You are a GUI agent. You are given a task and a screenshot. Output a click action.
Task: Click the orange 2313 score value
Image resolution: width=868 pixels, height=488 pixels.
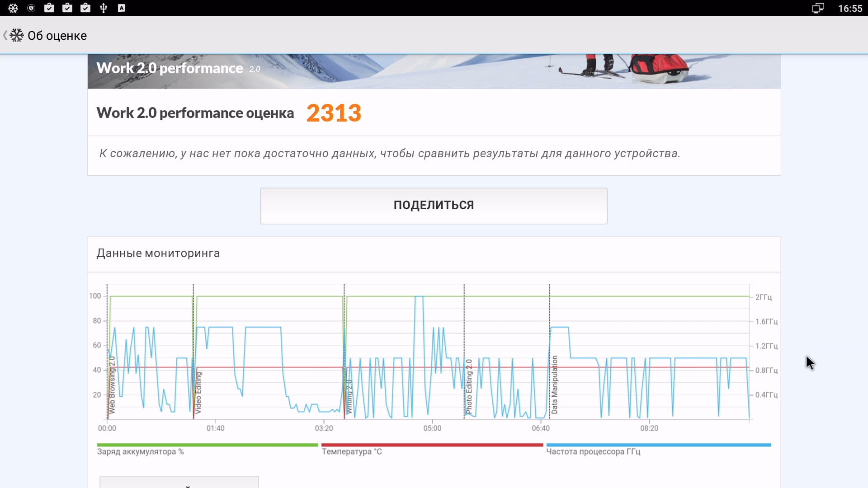tap(334, 113)
